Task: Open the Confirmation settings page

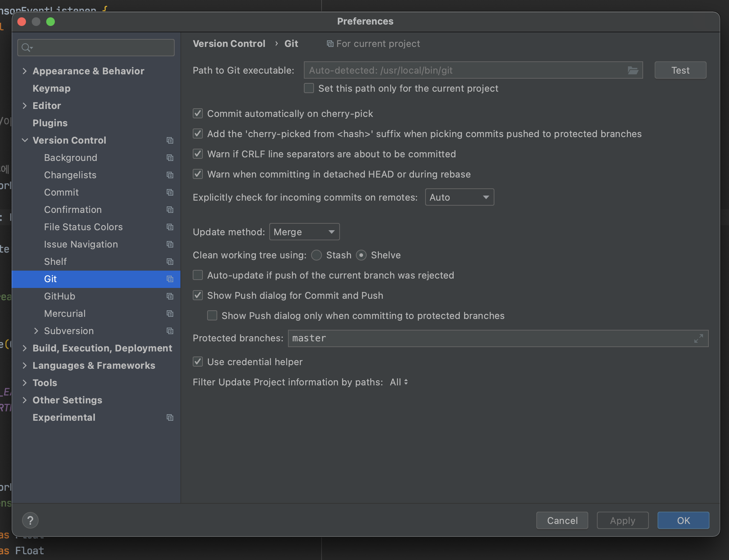Action: 96,210
